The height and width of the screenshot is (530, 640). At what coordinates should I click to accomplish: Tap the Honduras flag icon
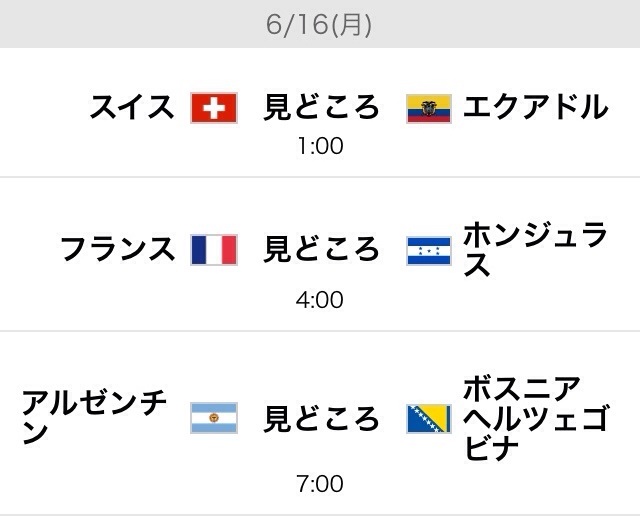point(429,250)
